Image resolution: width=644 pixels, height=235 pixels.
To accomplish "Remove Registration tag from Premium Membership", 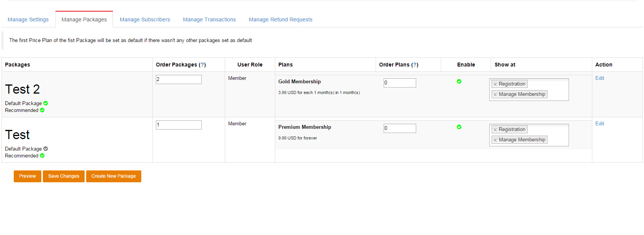I will (495, 130).
